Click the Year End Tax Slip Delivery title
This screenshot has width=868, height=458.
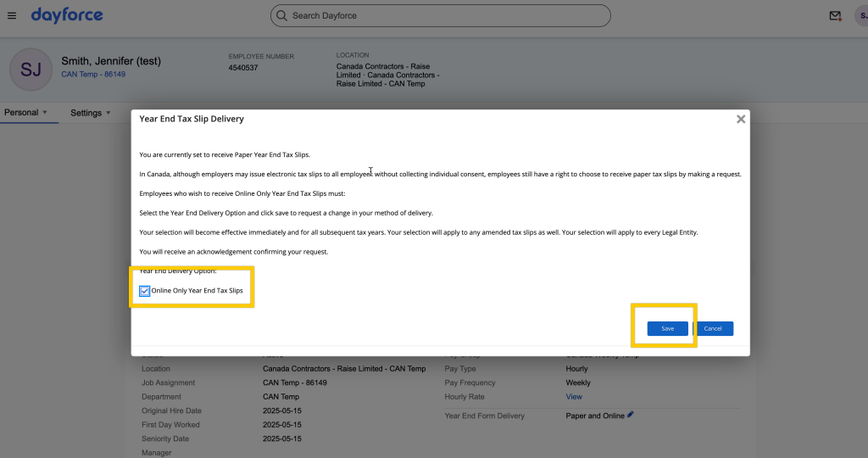[192, 120]
